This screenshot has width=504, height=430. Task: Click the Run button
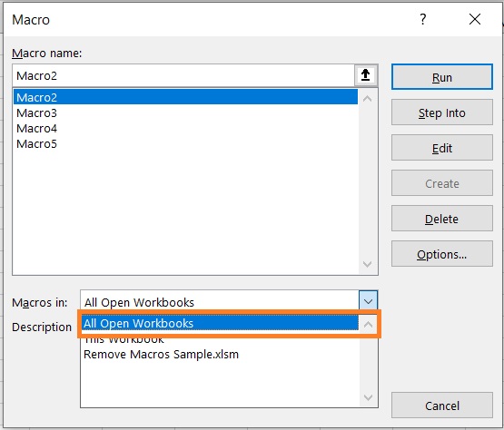coord(442,77)
